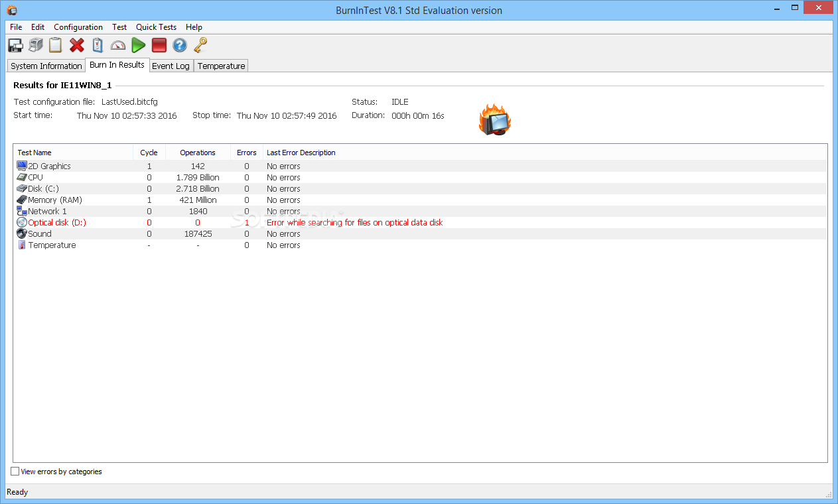Select the Disk (C:) row name
This screenshot has width=838, height=504.
coord(43,188)
